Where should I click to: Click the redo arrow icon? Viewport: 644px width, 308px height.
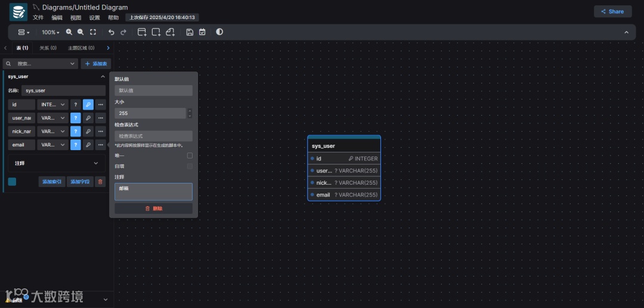(x=123, y=32)
